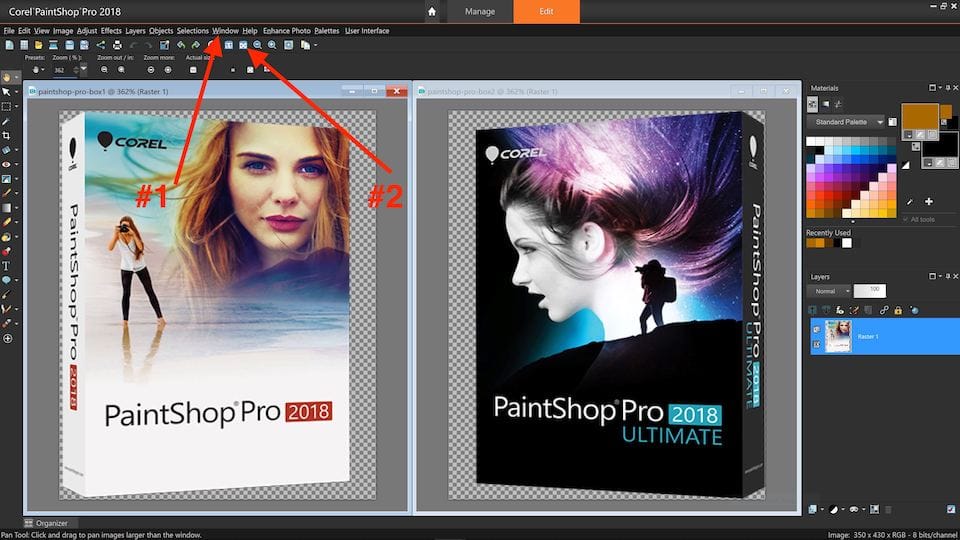Expand the zoom percent dropdown arrow
960x540 pixels.
83,70
